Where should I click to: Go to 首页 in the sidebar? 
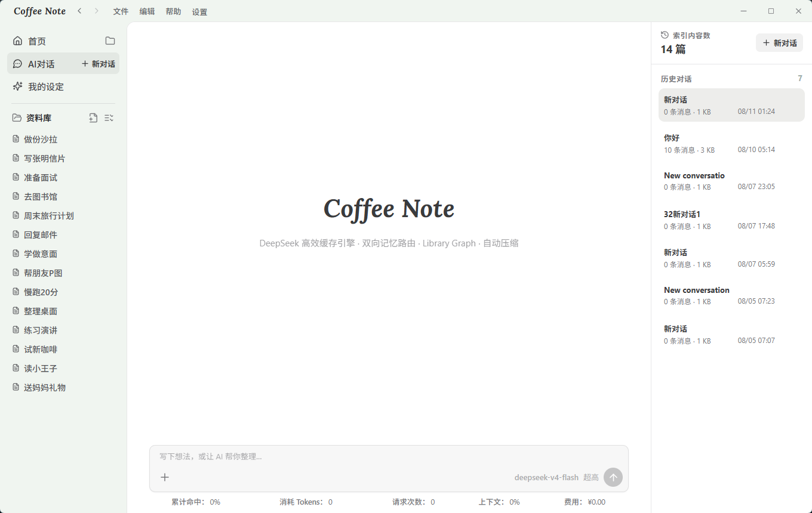coord(37,41)
